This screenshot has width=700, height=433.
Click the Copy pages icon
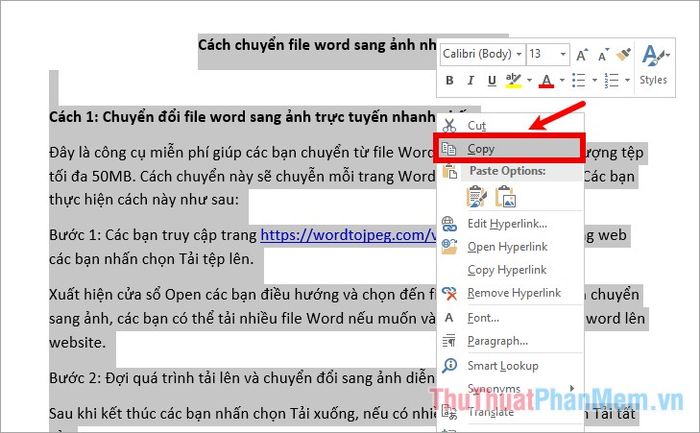(449, 149)
